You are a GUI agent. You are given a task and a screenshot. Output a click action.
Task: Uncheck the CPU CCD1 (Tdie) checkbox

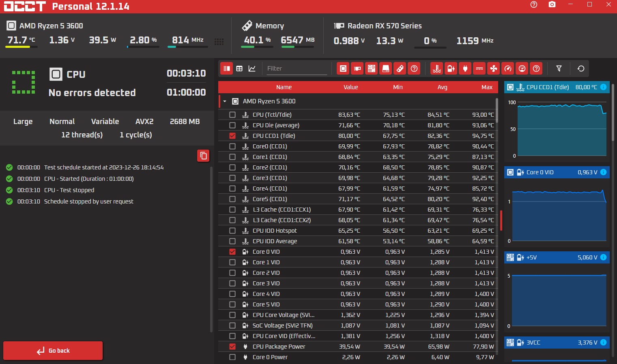pyautogui.click(x=232, y=136)
